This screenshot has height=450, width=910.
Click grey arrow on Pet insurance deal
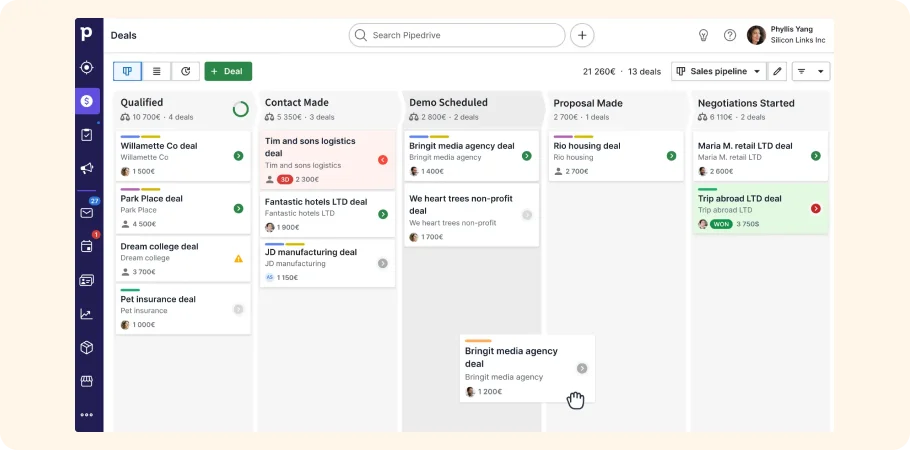pyautogui.click(x=239, y=309)
